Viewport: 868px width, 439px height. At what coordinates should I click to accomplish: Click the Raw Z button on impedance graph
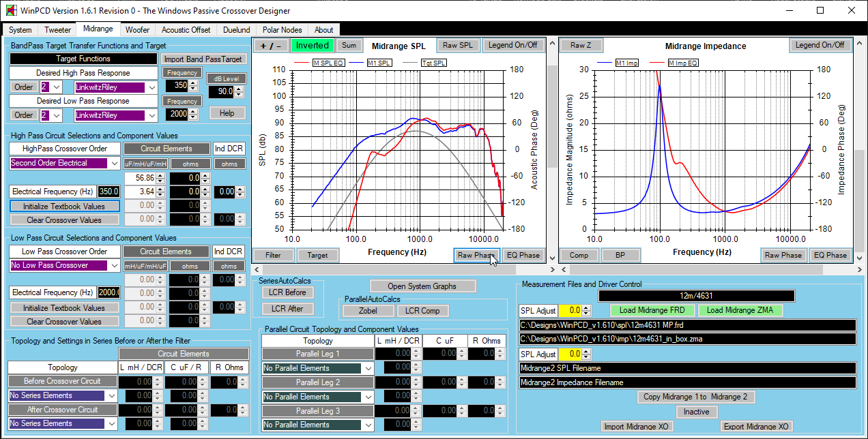coord(581,46)
